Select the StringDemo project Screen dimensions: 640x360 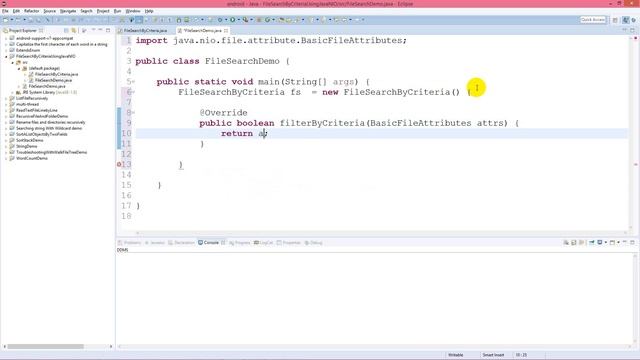click(x=26, y=146)
